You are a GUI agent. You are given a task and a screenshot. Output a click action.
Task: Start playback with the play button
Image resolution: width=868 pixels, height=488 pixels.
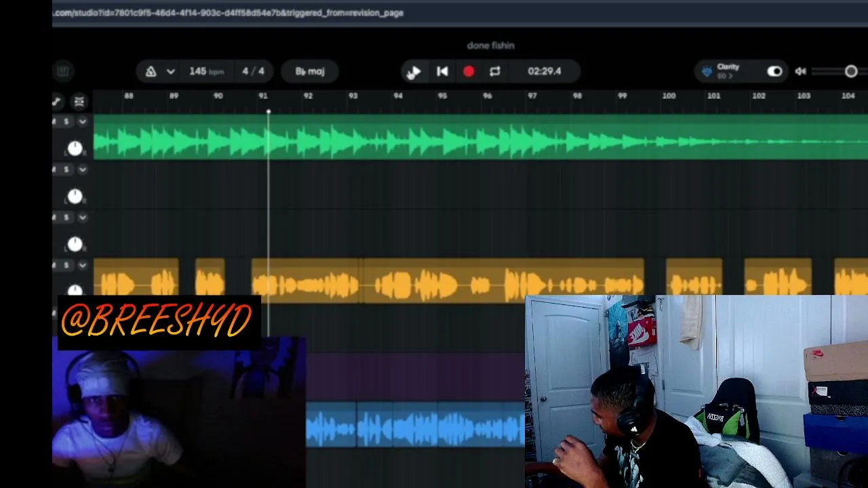point(414,71)
